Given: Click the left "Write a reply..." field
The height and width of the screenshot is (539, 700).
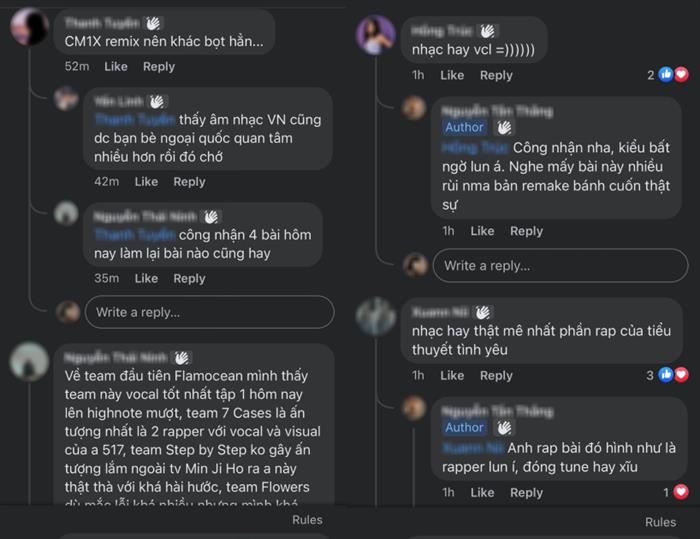Looking at the screenshot, I should pyautogui.click(x=209, y=312).
